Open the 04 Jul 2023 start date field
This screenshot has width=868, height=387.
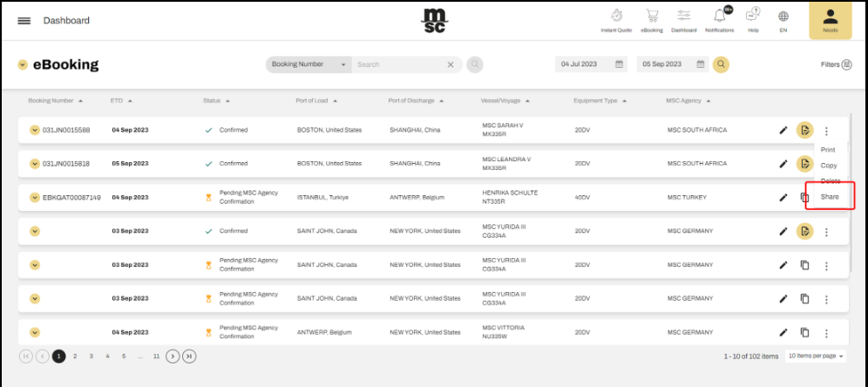[591, 64]
